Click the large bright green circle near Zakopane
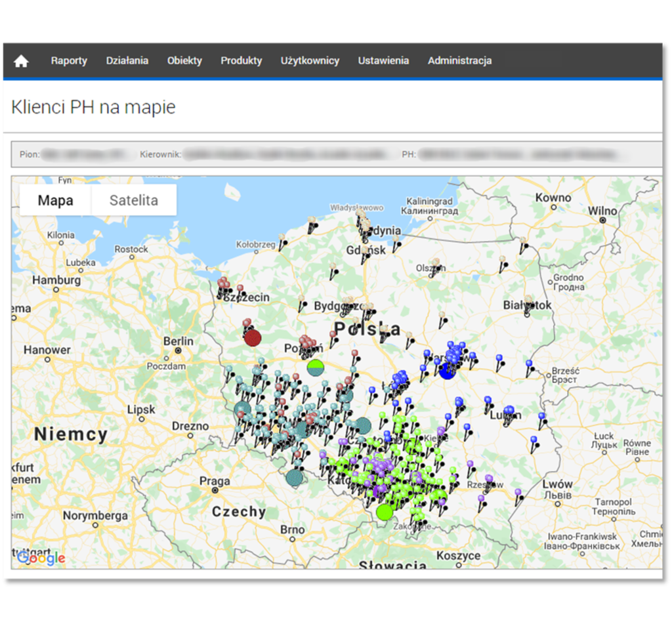The height and width of the screenshot is (628, 672). coord(385,513)
